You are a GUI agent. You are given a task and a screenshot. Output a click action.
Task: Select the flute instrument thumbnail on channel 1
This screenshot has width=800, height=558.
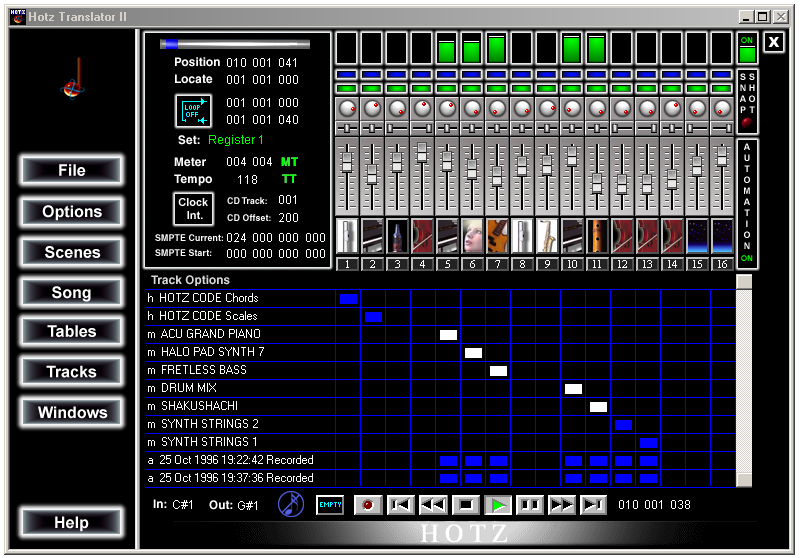tap(347, 236)
